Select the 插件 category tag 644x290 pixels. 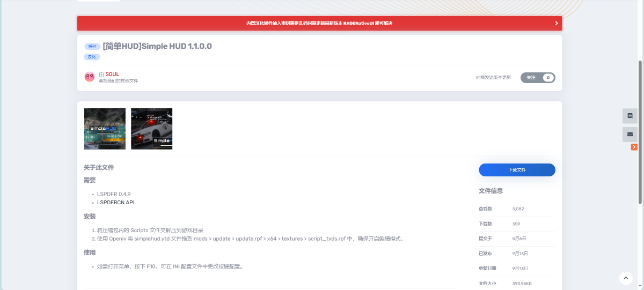[92, 47]
